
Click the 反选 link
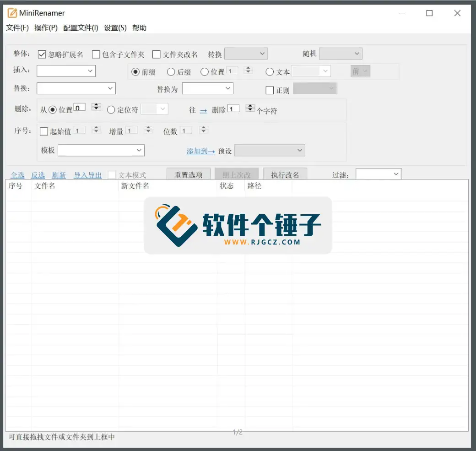coord(38,175)
